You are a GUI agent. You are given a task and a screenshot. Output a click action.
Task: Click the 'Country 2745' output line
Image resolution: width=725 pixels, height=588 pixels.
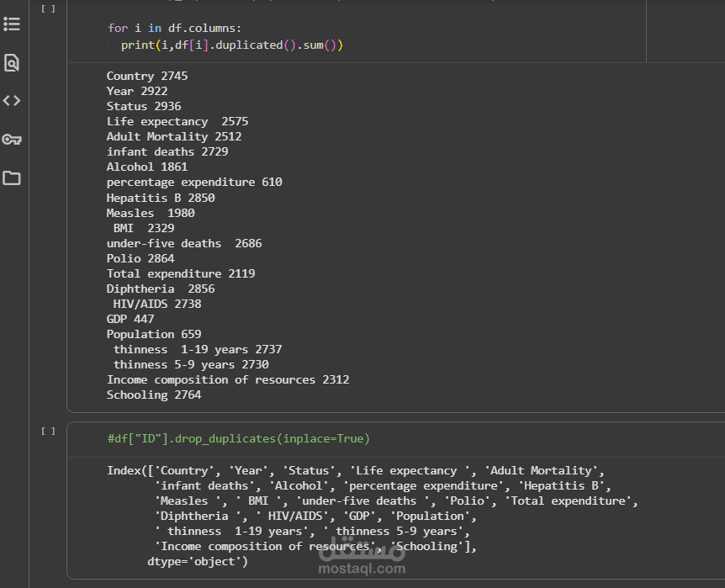(147, 76)
